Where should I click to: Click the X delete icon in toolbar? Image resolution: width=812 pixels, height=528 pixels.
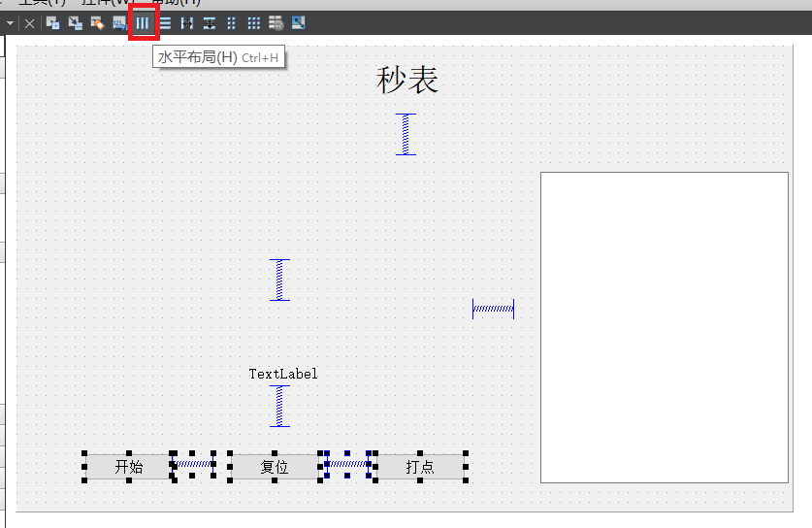click(29, 24)
